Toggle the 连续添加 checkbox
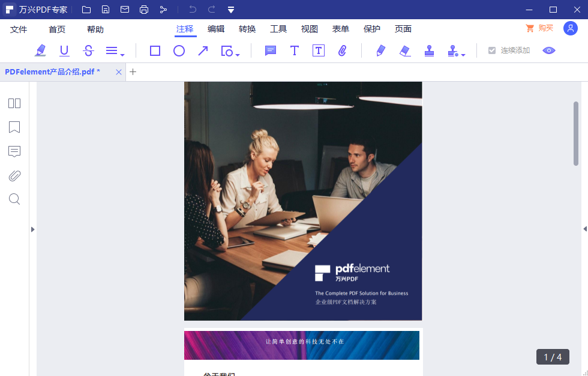This screenshot has width=588, height=376. point(492,51)
